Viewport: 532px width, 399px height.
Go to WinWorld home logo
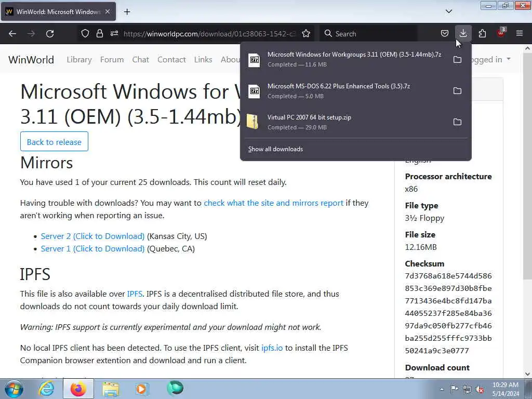[x=31, y=60]
